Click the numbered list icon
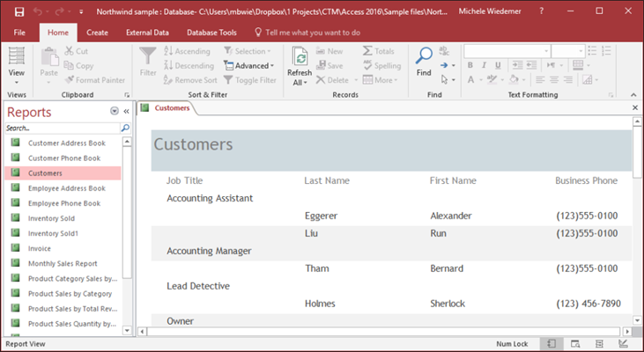This screenshot has height=352, width=644. point(606,51)
